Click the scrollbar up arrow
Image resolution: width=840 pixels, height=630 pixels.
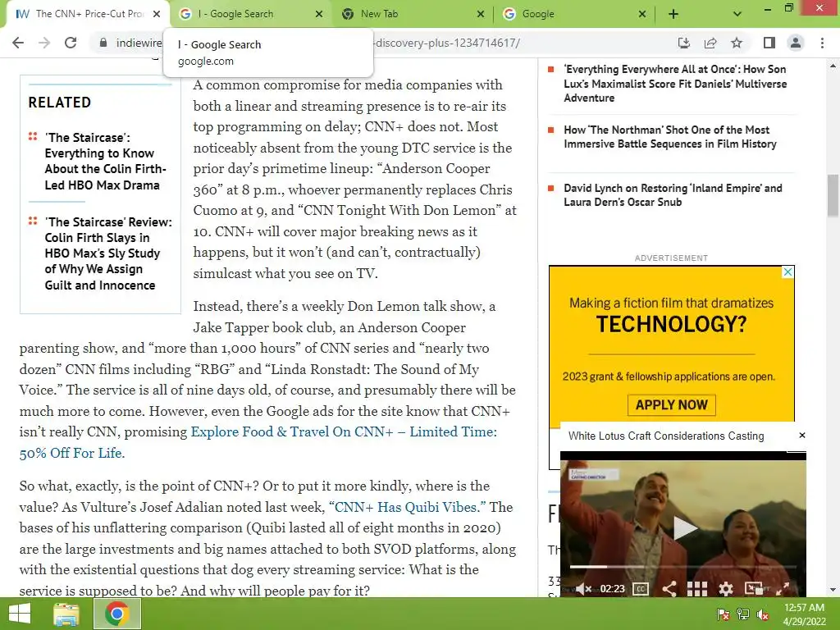pyautogui.click(x=833, y=66)
